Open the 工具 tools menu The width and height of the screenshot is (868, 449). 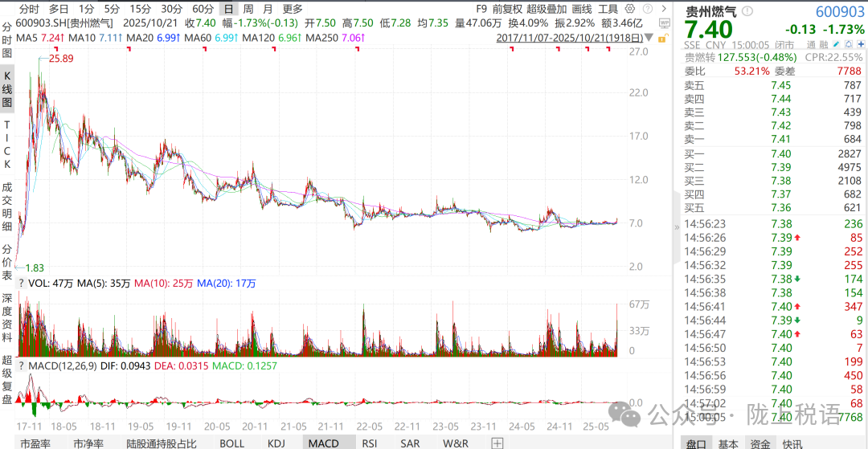tap(608, 9)
